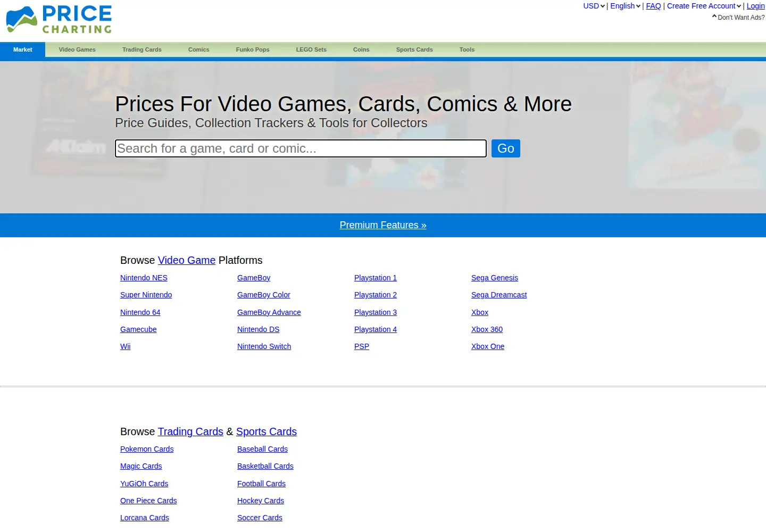Screen dimensions: 766x532
Task: Click the PriceCharting logo
Action: (59, 20)
